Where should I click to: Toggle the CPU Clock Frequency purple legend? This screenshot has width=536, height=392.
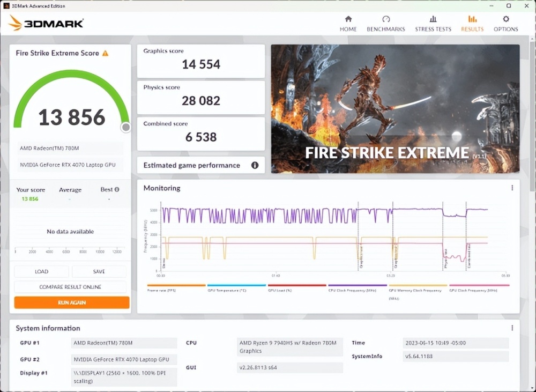(x=358, y=287)
